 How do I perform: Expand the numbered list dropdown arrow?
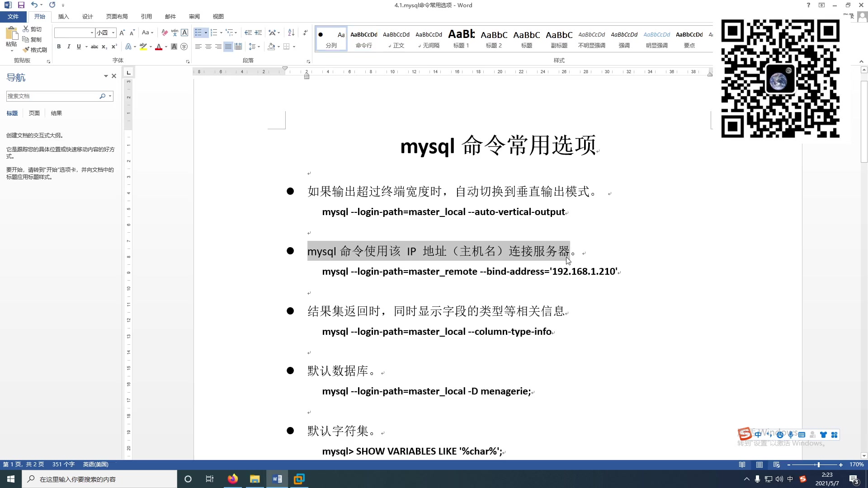tap(221, 33)
